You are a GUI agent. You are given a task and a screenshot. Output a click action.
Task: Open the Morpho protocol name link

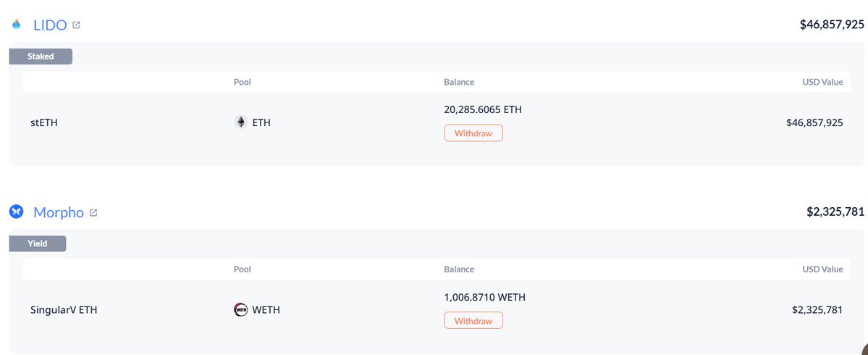59,213
